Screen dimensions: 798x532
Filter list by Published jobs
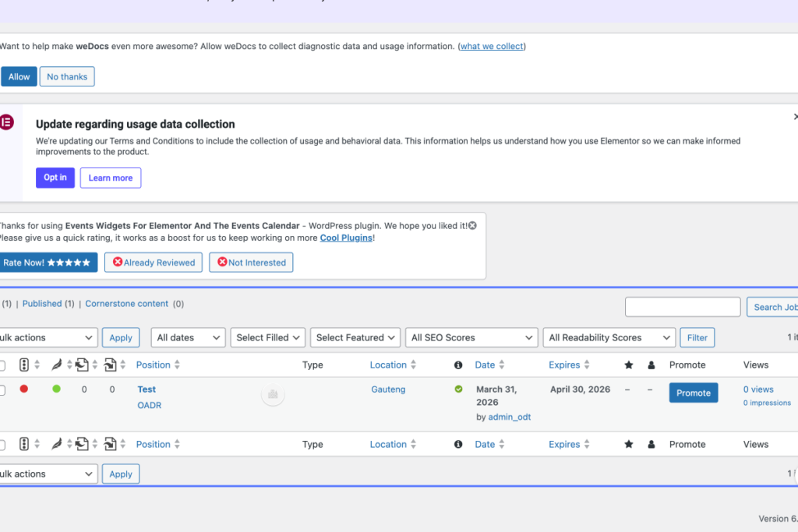[x=42, y=304]
